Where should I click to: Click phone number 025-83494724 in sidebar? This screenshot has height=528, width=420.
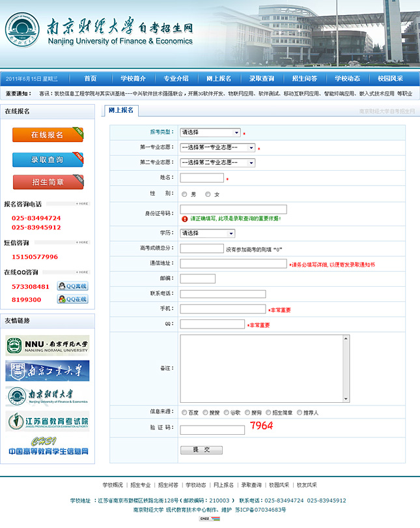[x=36, y=218]
